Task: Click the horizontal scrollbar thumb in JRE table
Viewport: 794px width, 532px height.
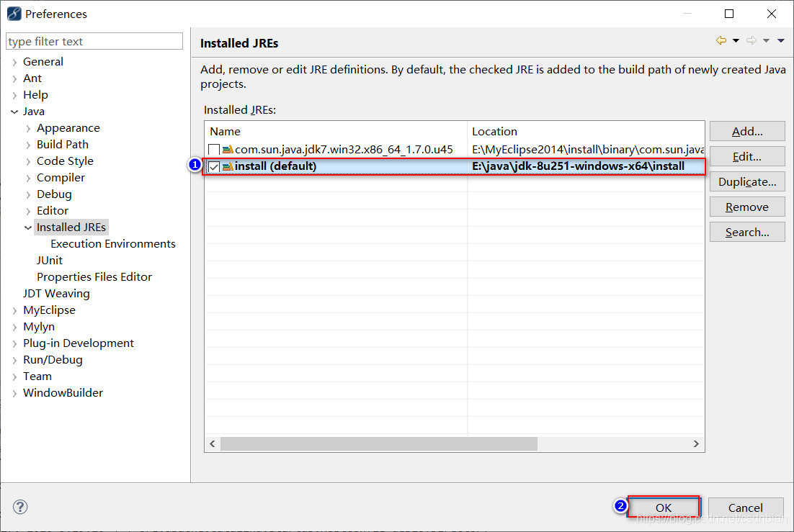Action: [x=379, y=444]
